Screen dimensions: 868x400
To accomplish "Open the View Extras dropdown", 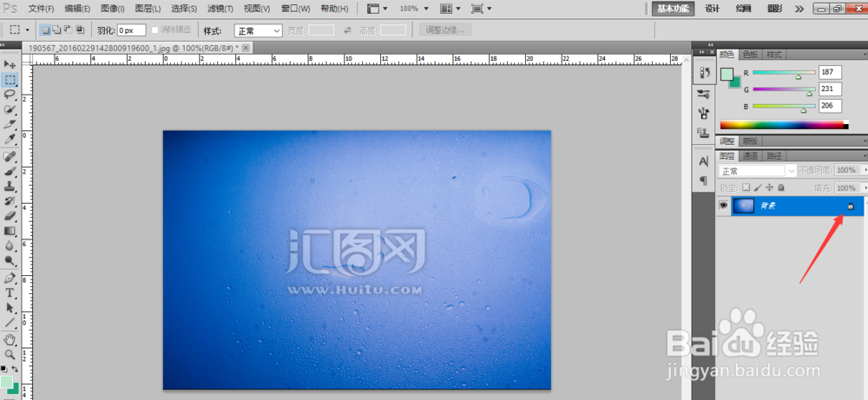I will click(378, 9).
